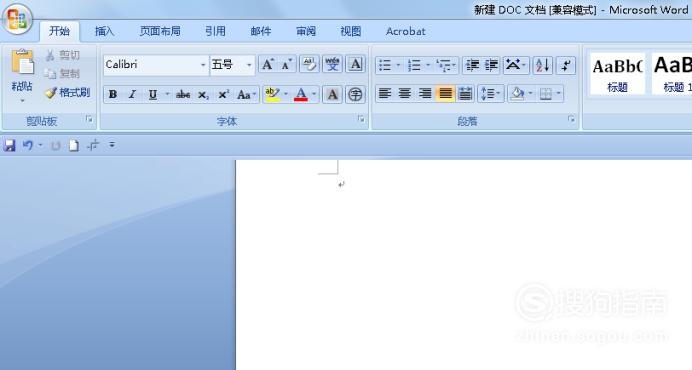Open multilevel list dropdown
This screenshot has height=370, width=692.
point(447,65)
